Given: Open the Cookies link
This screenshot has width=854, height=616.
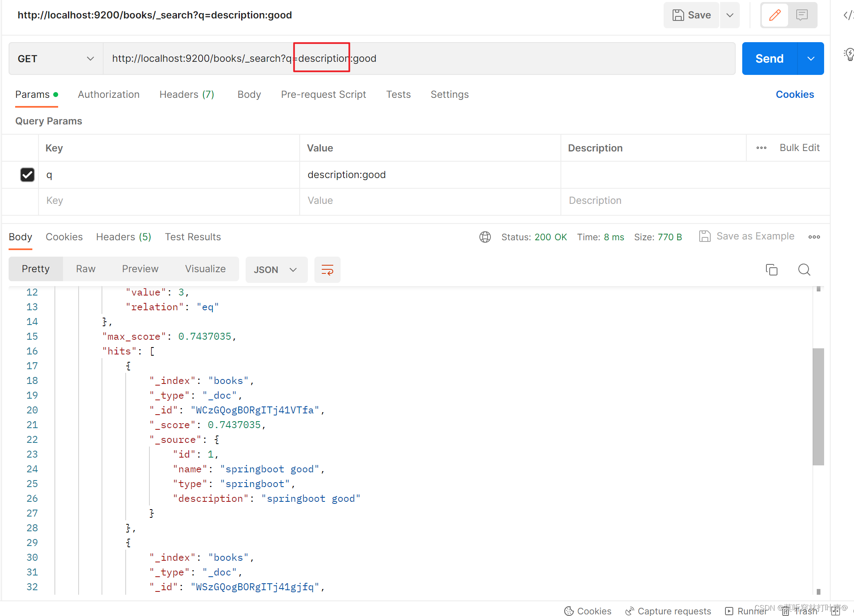Looking at the screenshot, I should (x=795, y=95).
